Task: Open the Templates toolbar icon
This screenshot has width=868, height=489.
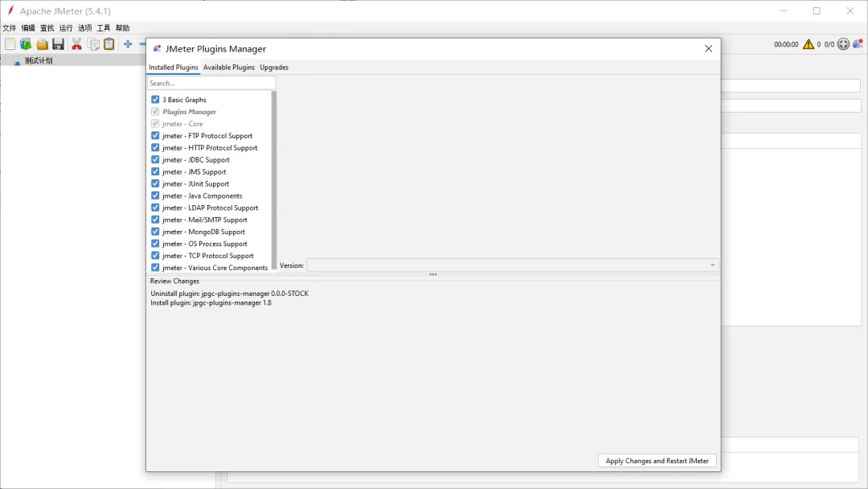Action: [x=26, y=44]
